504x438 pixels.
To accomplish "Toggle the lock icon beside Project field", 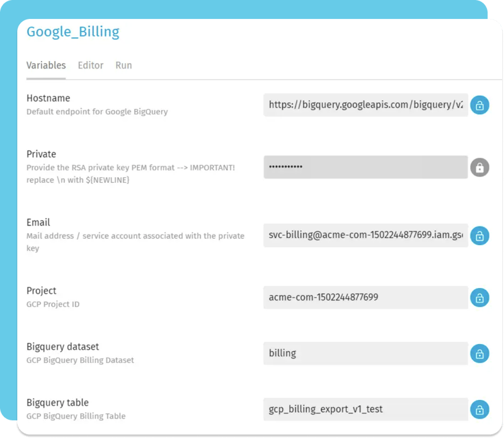I will [x=479, y=298].
